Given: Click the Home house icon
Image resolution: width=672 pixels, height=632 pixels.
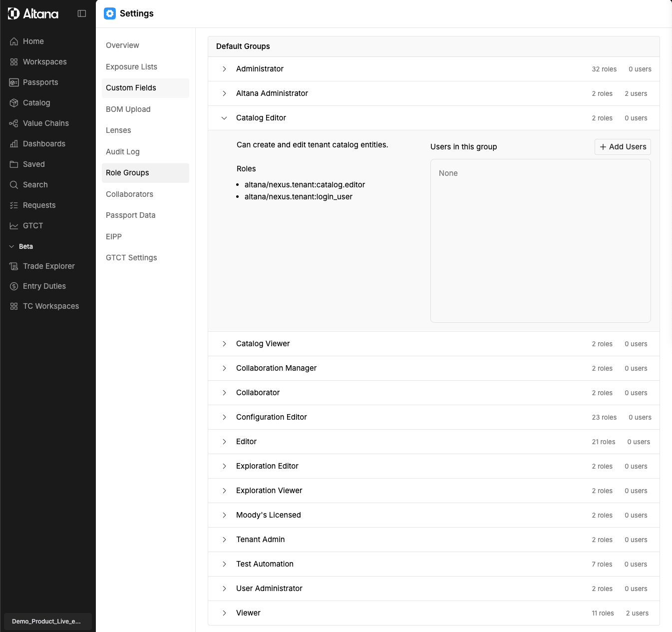Looking at the screenshot, I should [14, 41].
